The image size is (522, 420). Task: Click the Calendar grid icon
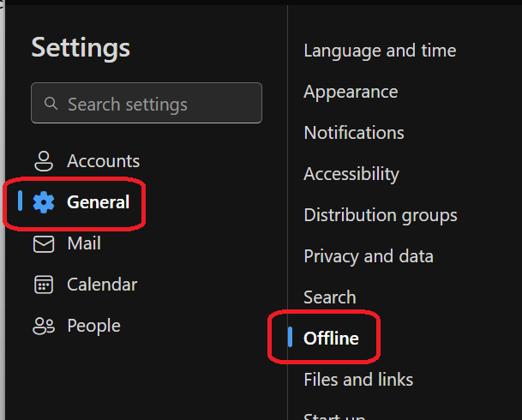(x=43, y=285)
